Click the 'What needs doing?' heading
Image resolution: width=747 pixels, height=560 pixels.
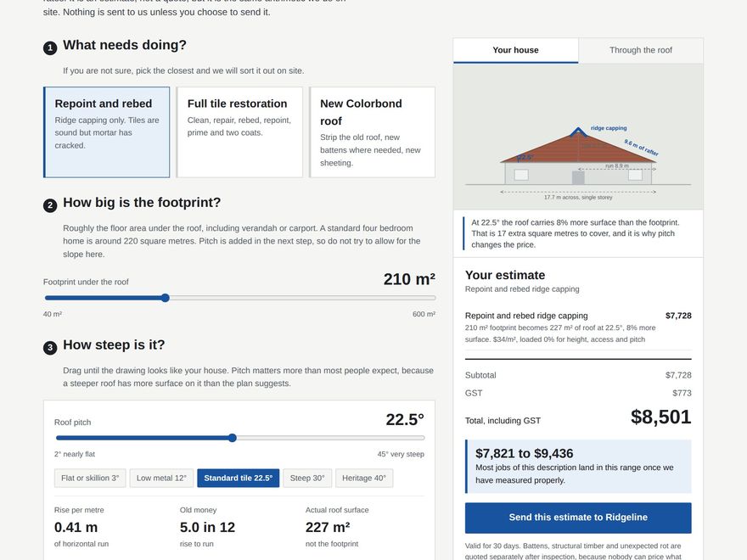coord(124,45)
